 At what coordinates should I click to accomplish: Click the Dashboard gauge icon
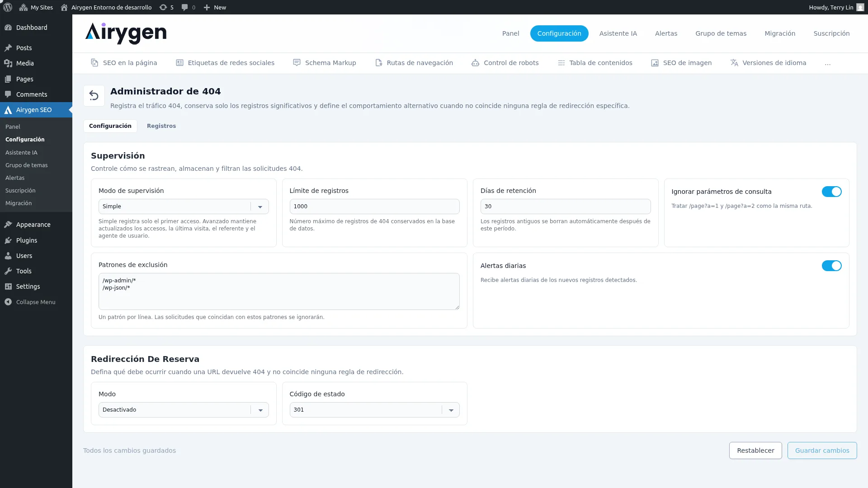point(8,28)
